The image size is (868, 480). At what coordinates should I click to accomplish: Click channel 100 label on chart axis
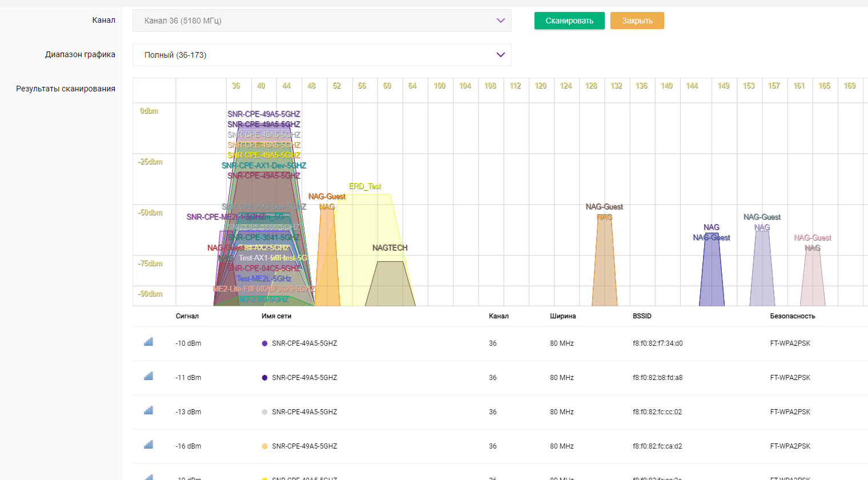point(440,86)
